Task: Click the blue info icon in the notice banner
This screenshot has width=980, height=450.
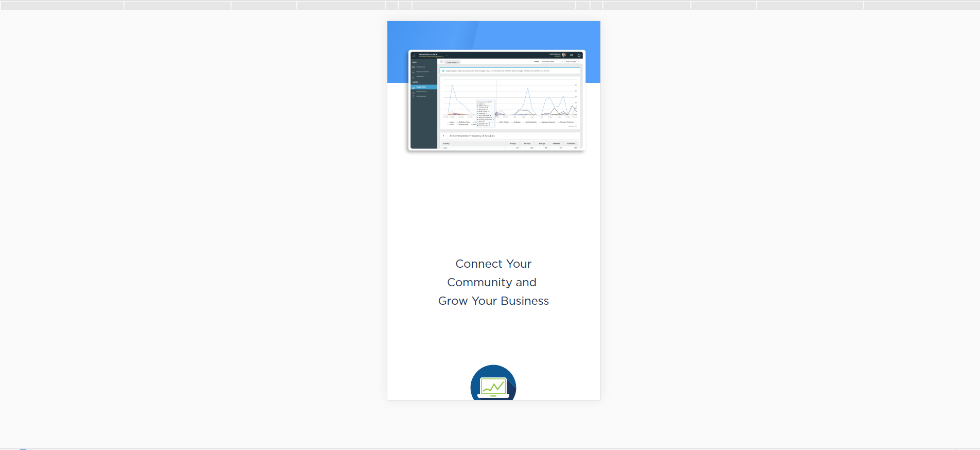Action: [443, 71]
